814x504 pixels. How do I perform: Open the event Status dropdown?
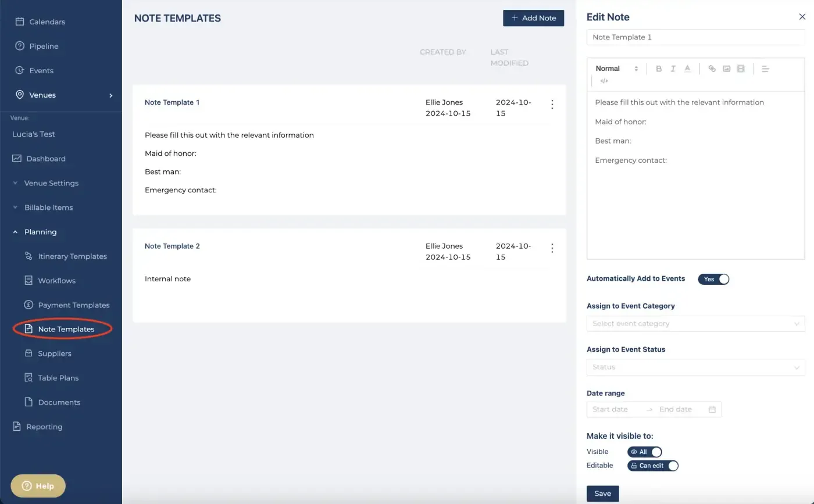(696, 367)
